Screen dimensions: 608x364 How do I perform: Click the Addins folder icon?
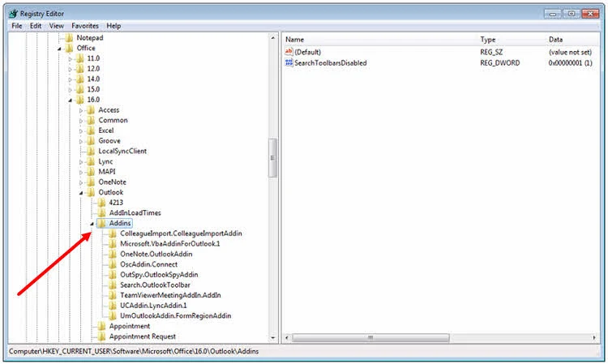click(101, 223)
